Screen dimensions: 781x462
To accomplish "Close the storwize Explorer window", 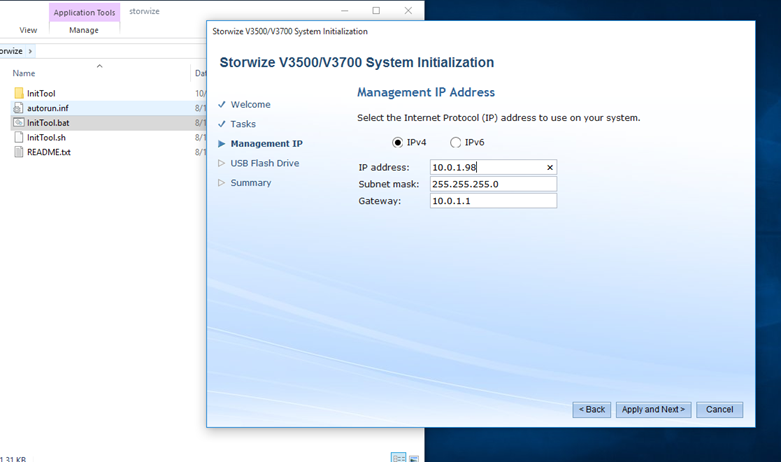I will (408, 10).
